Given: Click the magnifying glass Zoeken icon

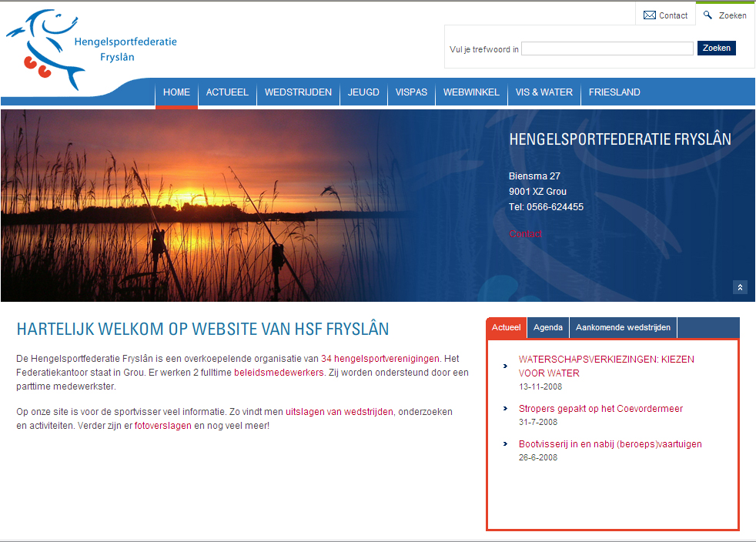Looking at the screenshot, I should [x=708, y=15].
